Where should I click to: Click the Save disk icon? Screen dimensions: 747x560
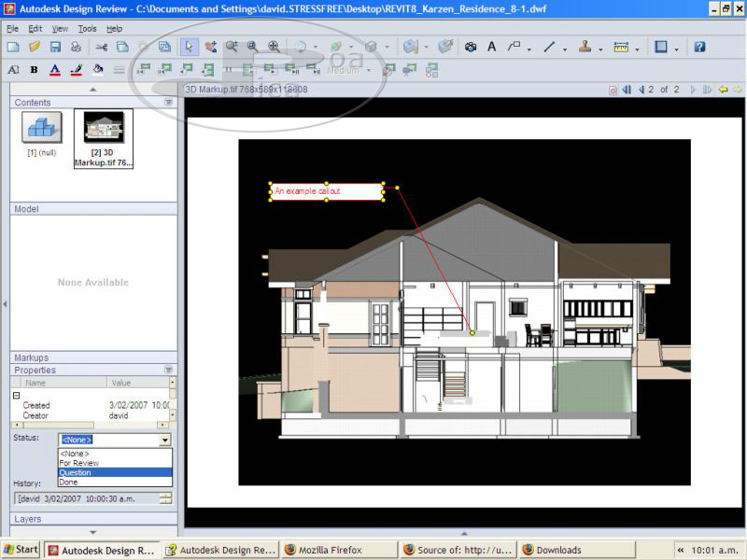(x=55, y=47)
